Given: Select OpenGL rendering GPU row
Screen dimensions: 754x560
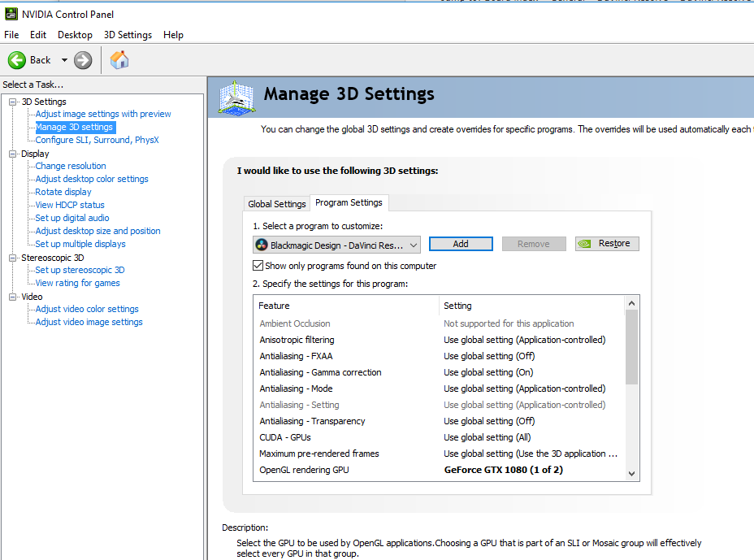Looking at the screenshot, I should pyautogui.click(x=439, y=470).
